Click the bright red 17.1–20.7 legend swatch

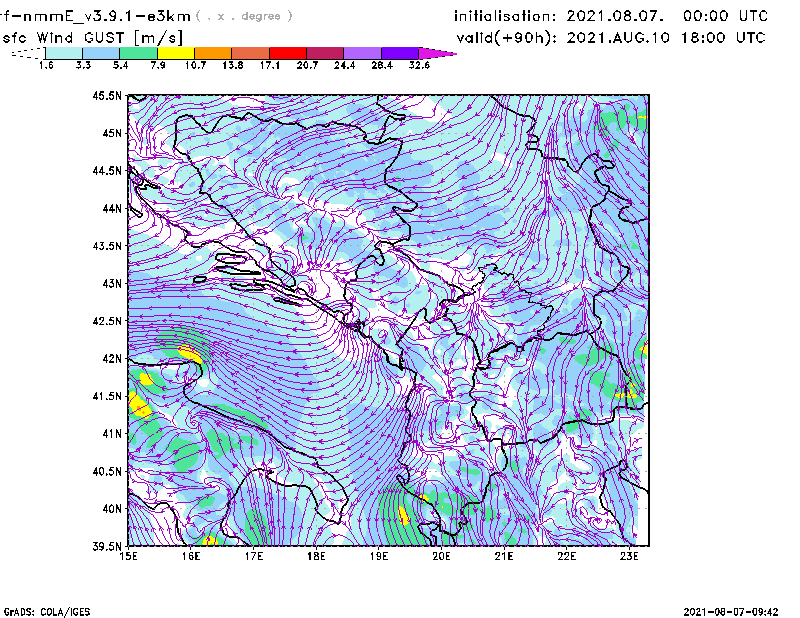coord(288,53)
